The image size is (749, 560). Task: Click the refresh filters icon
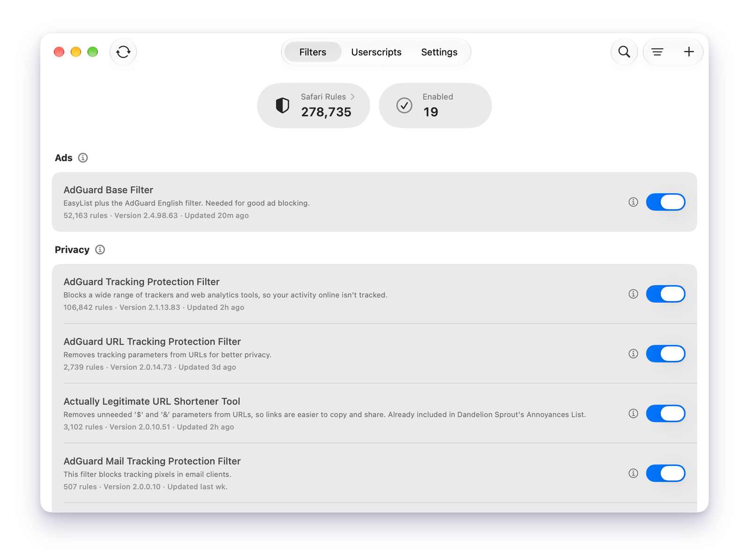(x=123, y=52)
